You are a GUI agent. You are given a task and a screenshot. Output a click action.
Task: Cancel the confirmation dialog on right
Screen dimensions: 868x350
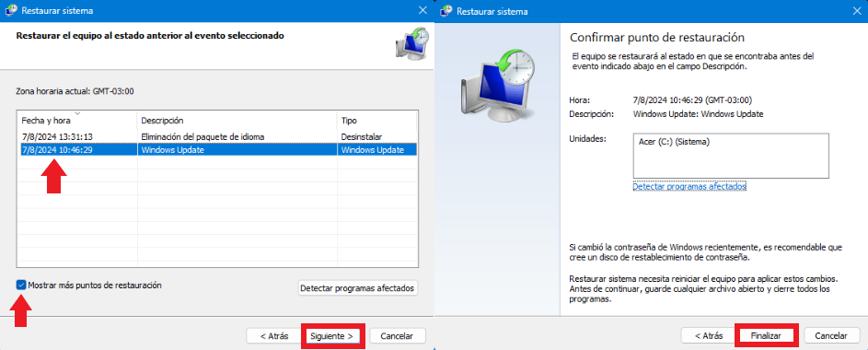[x=831, y=335]
